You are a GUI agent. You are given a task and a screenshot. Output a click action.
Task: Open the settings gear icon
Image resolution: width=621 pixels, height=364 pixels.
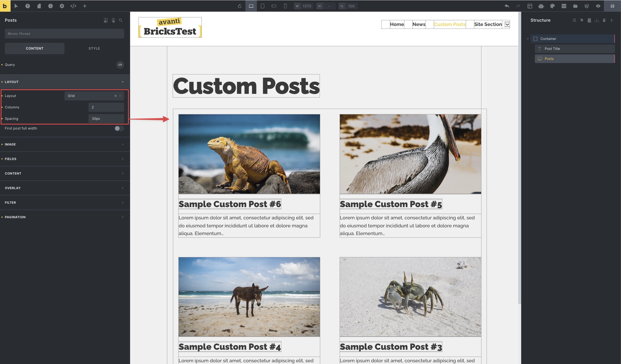(x=62, y=6)
